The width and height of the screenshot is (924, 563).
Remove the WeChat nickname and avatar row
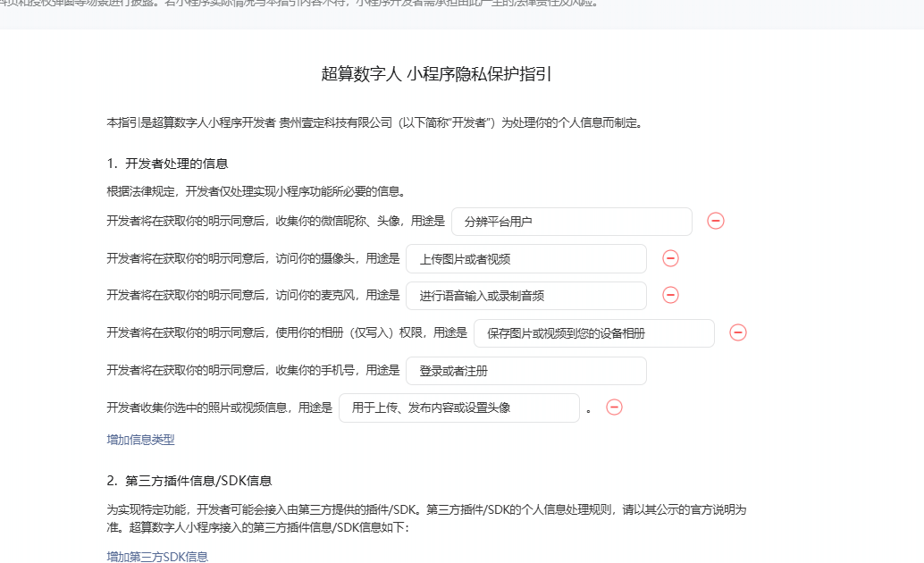click(x=716, y=221)
